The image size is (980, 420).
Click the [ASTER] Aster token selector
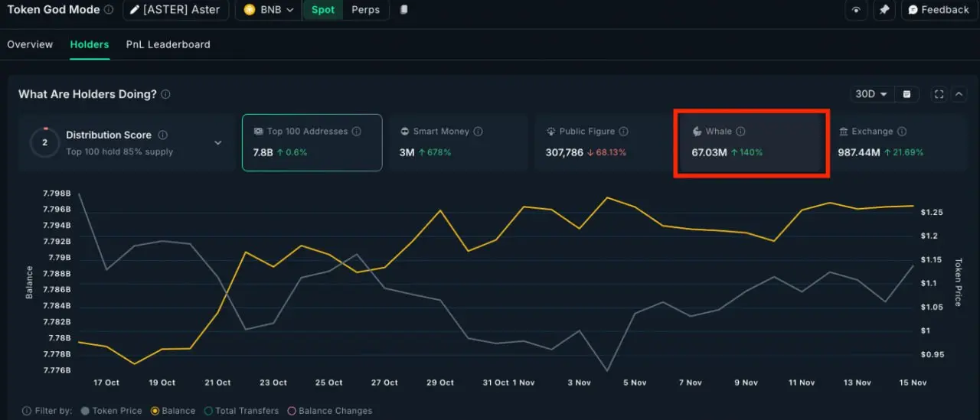(176, 10)
